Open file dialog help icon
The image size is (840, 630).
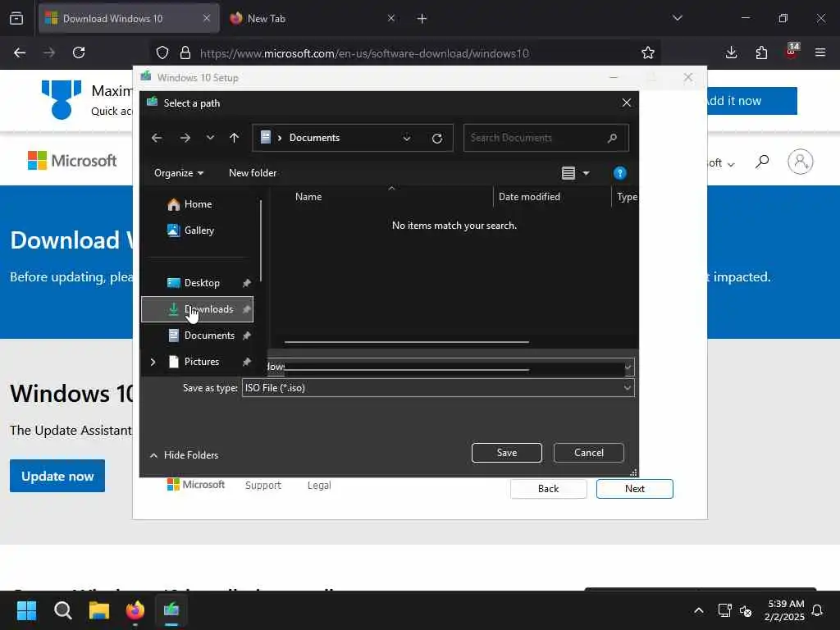[620, 173]
